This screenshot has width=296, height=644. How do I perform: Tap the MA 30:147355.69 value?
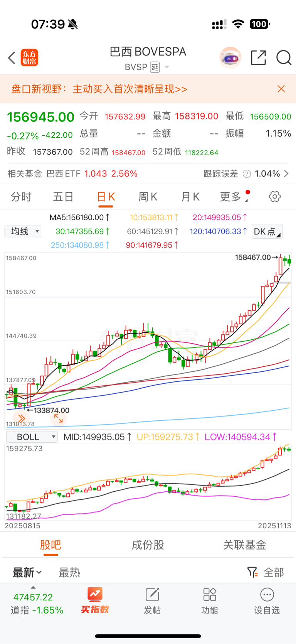click(x=83, y=231)
